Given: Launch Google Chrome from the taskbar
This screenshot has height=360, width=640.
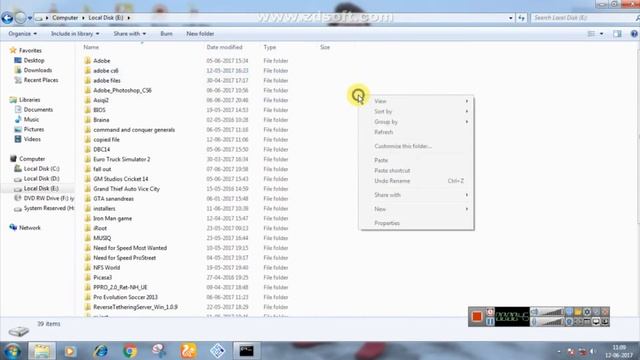Looking at the screenshot, I should [130, 351].
